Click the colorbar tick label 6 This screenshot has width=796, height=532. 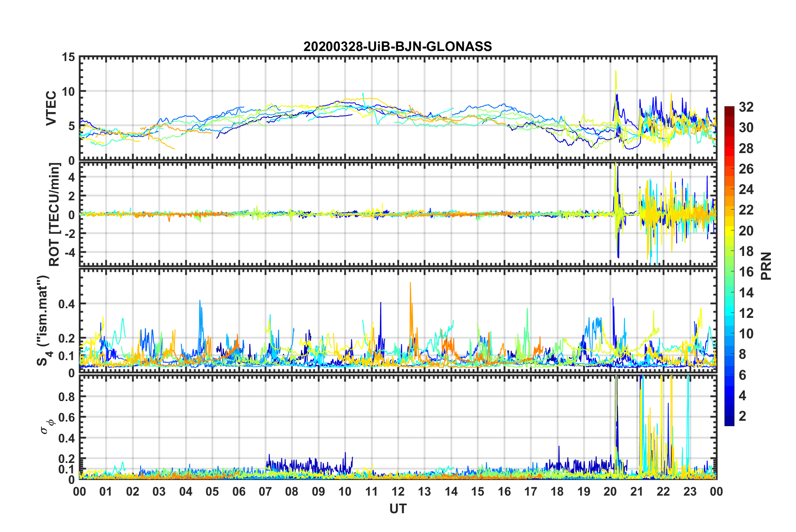pyautogui.click(x=742, y=375)
